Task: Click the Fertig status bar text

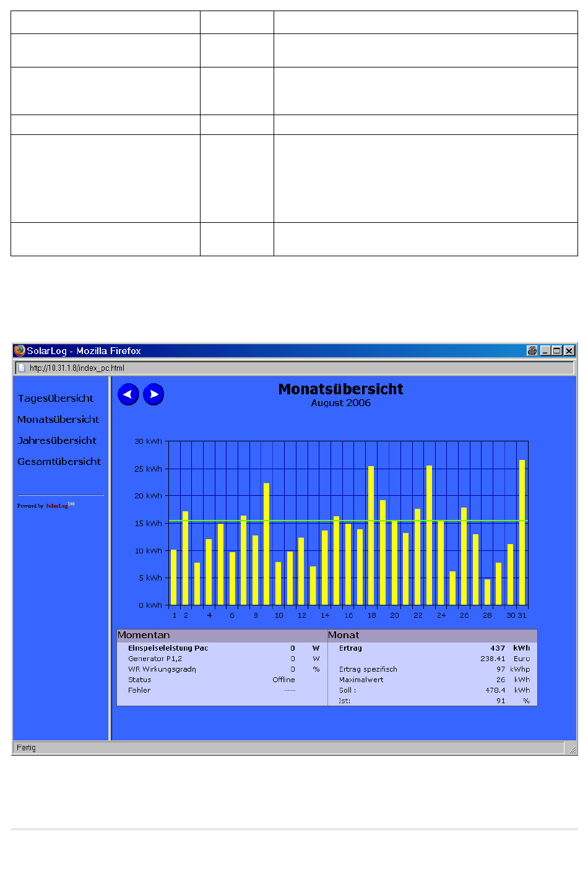Action: pos(27,748)
